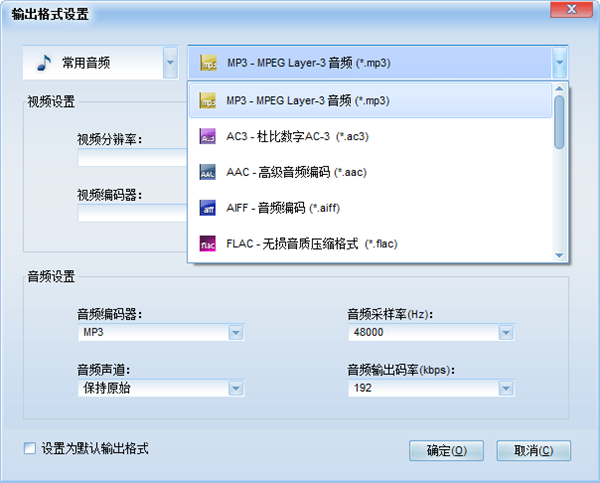Open the 音频采样率 48000 dropdown

pos(506,332)
